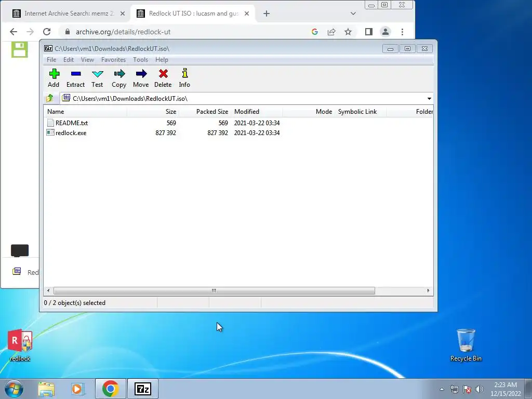Open the Help menu in 7-Zip
Viewport: 532px width, 399px height.
click(162, 60)
